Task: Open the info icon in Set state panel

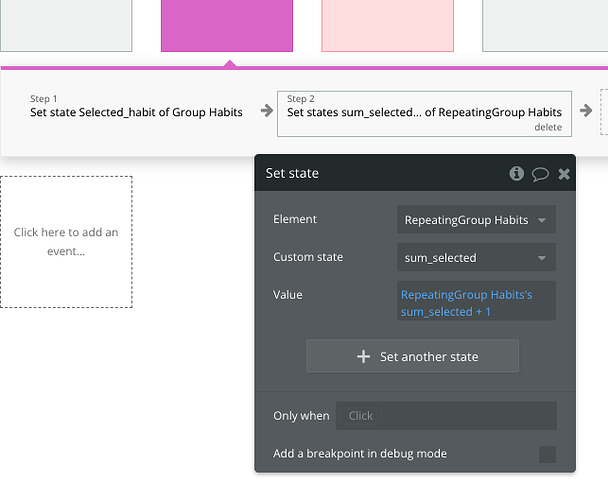Action: pos(516,173)
